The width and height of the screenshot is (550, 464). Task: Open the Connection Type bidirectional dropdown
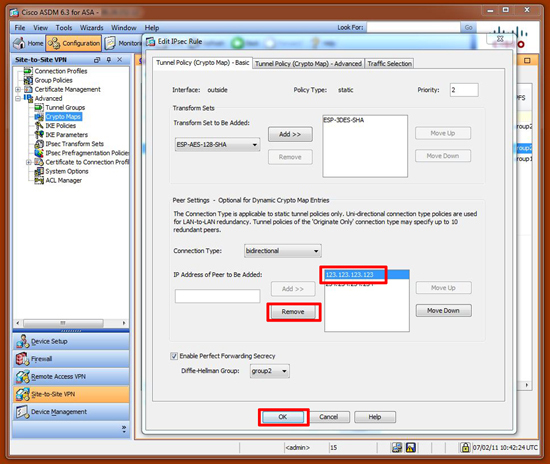coord(283,251)
